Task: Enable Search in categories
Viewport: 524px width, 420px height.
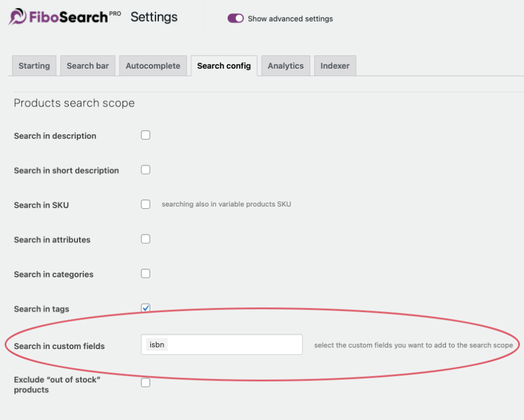Action: 145,273
